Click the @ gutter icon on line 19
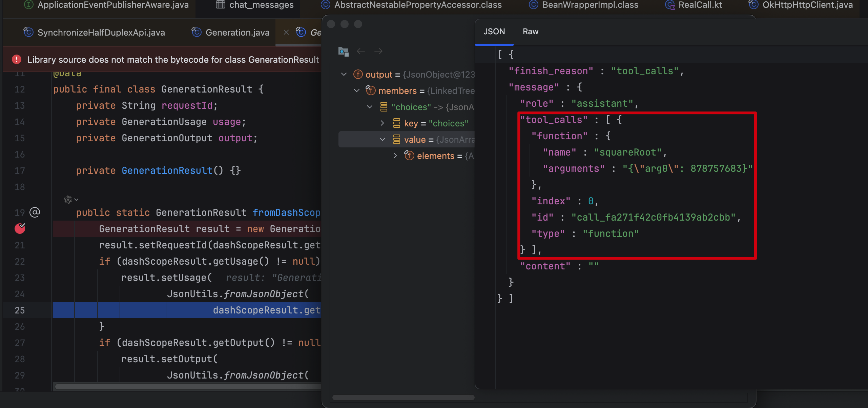The height and width of the screenshot is (408, 868). click(x=35, y=212)
